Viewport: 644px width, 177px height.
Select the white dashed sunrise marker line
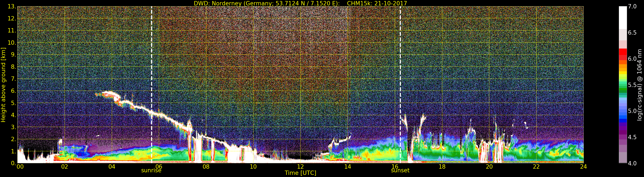point(152,85)
